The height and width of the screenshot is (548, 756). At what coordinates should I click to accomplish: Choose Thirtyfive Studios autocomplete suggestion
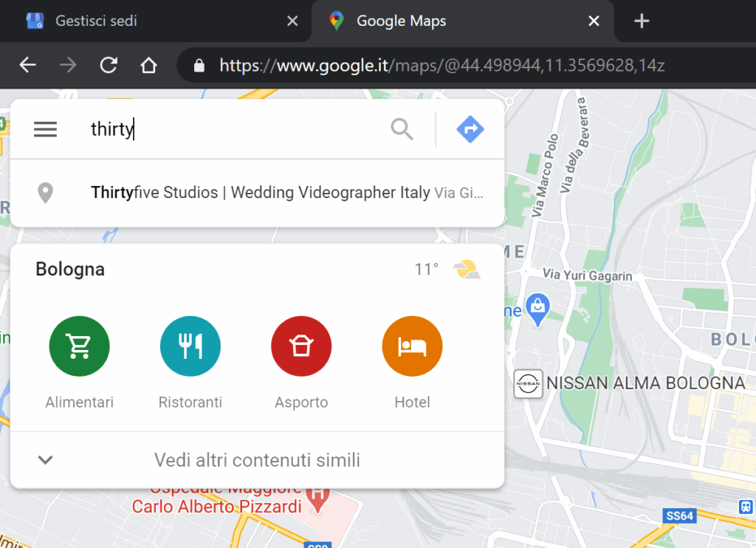[x=258, y=193]
